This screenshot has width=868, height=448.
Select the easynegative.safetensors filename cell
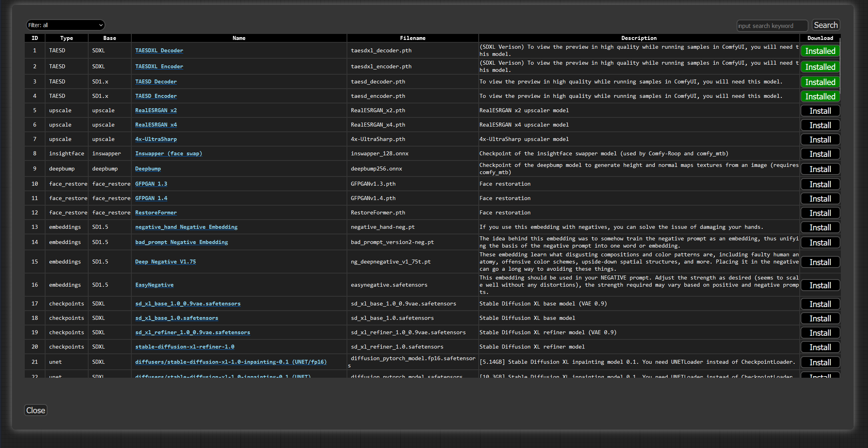pyautogui.click(x=413, y=285)
